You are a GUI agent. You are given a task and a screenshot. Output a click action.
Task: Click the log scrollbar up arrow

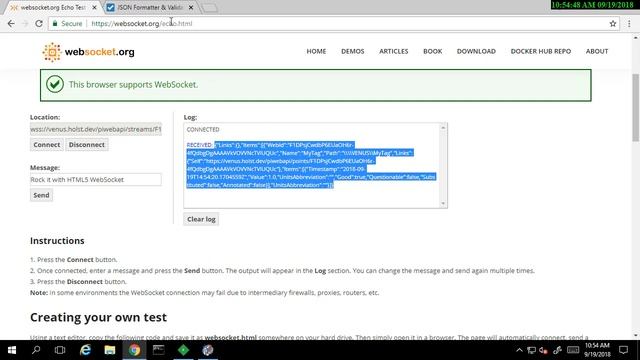443,128
